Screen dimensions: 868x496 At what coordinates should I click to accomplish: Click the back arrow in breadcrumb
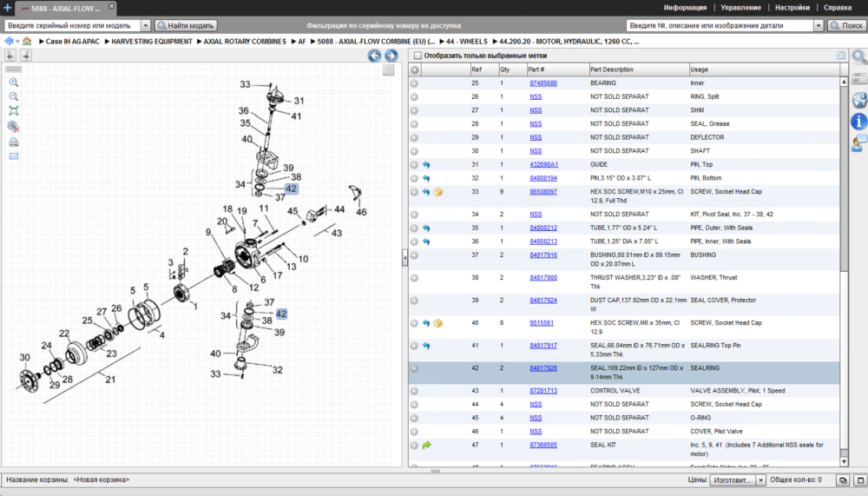tap(9, 41)
